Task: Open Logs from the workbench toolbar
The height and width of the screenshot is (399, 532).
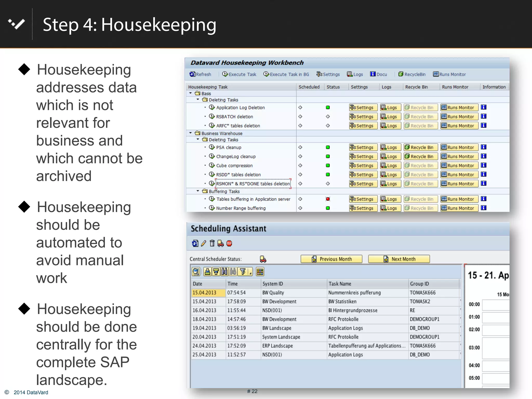Action: [x=355, y=74]
